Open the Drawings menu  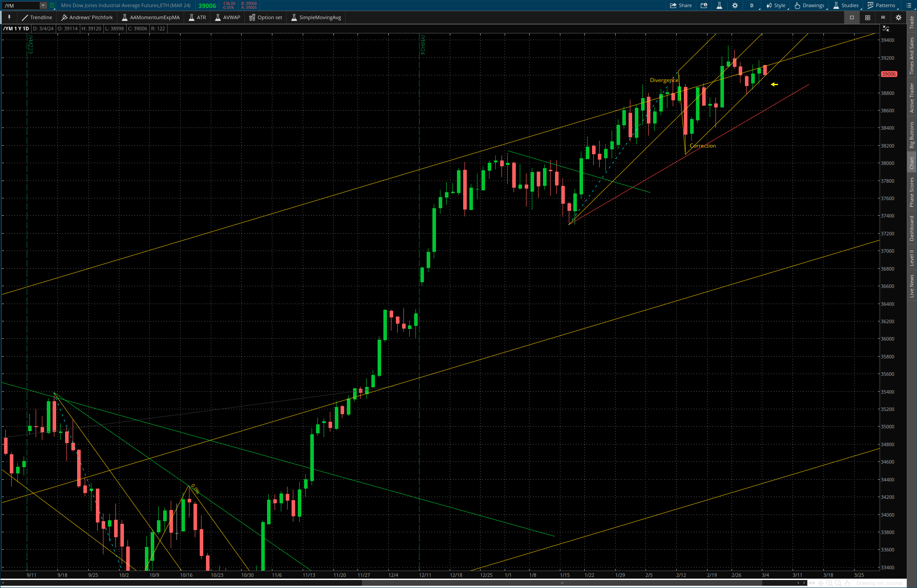(810, 5)
